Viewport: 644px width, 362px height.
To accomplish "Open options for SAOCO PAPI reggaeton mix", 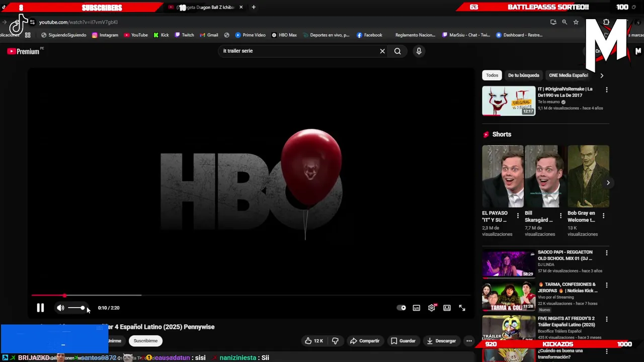I will tap(606, 253).
